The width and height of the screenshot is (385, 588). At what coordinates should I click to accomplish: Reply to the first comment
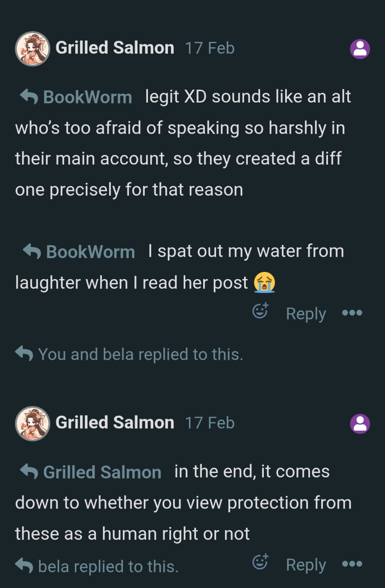pos(306,313)
